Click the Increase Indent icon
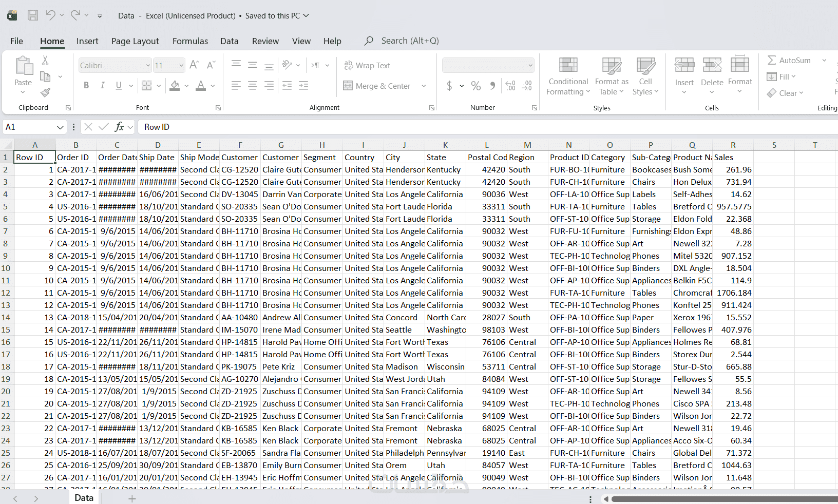 (303, 86)
